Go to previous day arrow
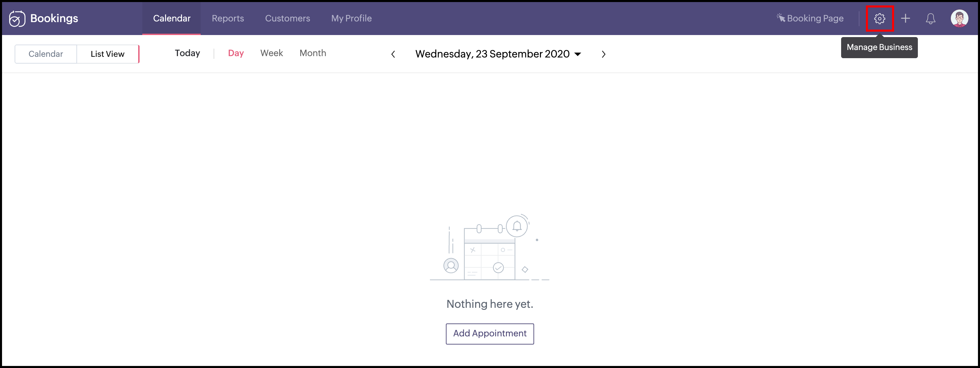Image resolution: width=980 pixels, height=368 pixels. [393, 54]
